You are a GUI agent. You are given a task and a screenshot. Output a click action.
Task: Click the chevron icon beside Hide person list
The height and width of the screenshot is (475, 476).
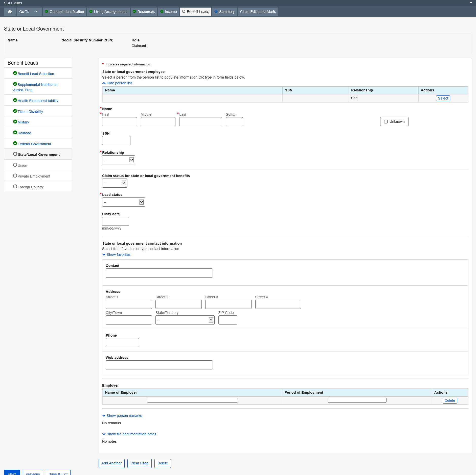(104, 83)
